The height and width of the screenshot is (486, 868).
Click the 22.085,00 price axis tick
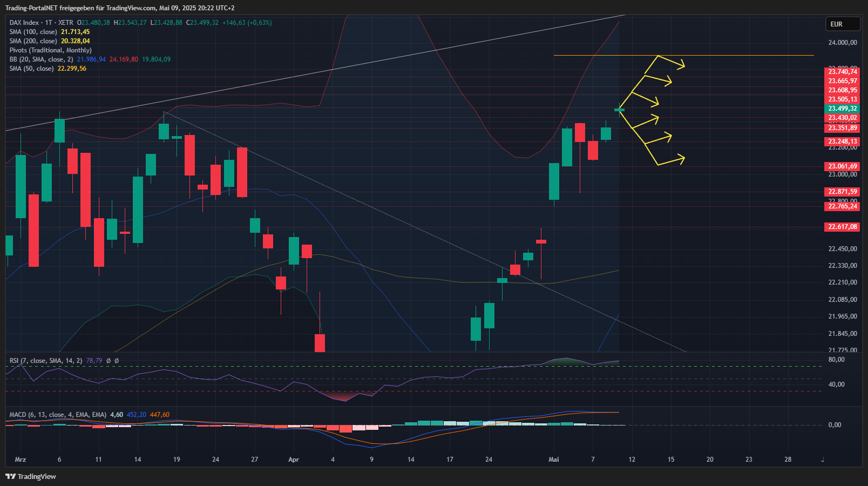click(843, 300)
